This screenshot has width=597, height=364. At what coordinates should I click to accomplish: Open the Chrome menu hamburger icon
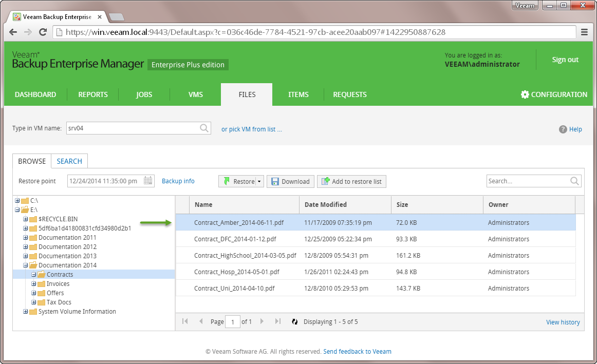pos(584,32)
